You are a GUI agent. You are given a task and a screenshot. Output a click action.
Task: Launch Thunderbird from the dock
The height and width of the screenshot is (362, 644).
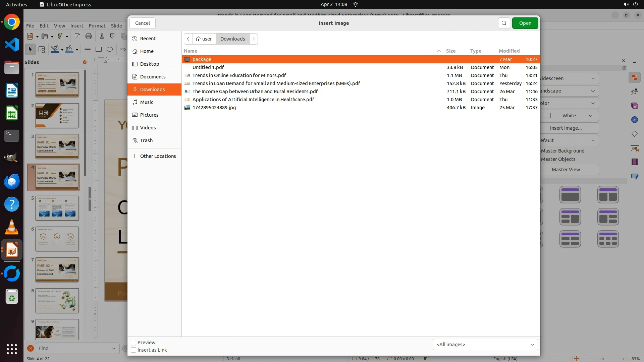pyautogui.click(x=12, y=181)
